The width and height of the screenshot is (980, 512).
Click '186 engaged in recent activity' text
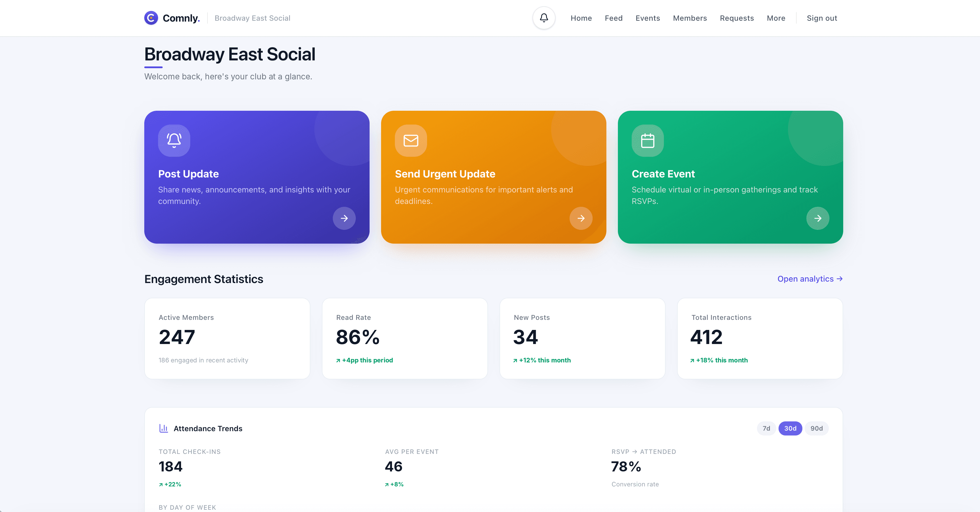203,360
